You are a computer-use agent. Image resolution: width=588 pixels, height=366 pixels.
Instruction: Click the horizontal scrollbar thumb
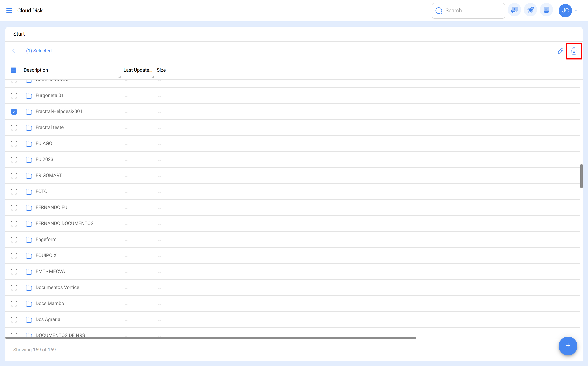pyautogui.click(x=211, y=338)
